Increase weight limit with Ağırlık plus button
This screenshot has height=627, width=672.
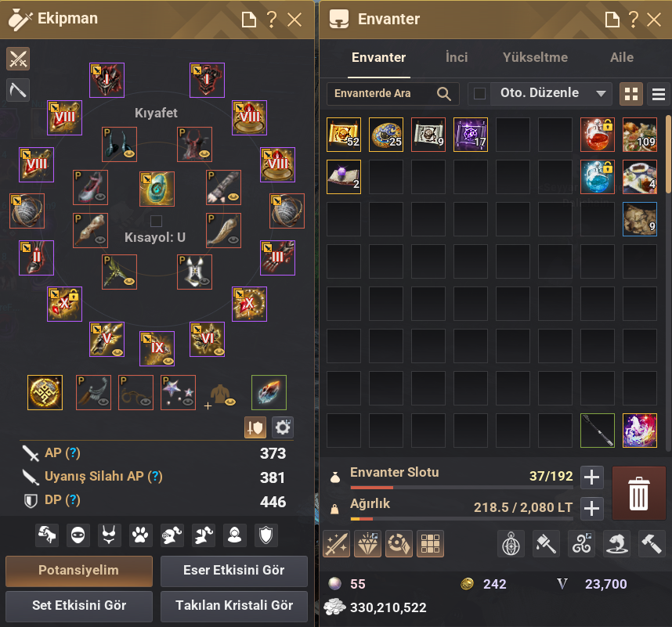click(592, 508)
